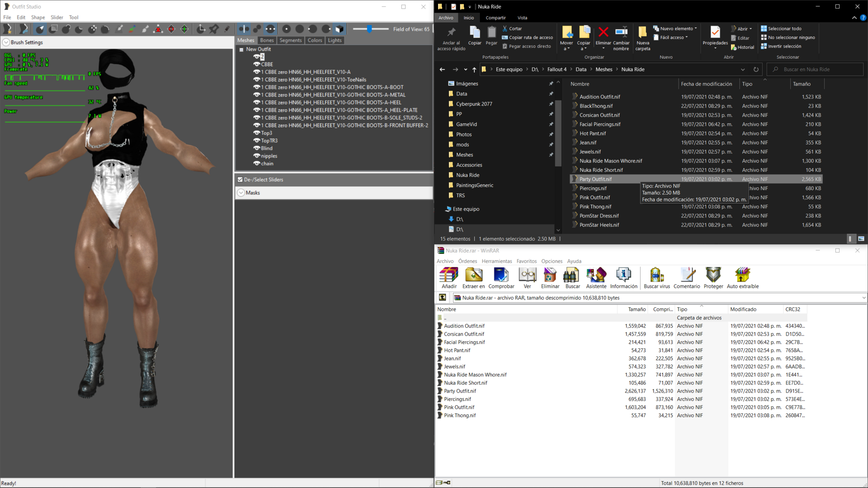Toggle visibility of the Blind mesh

(257, 148)
